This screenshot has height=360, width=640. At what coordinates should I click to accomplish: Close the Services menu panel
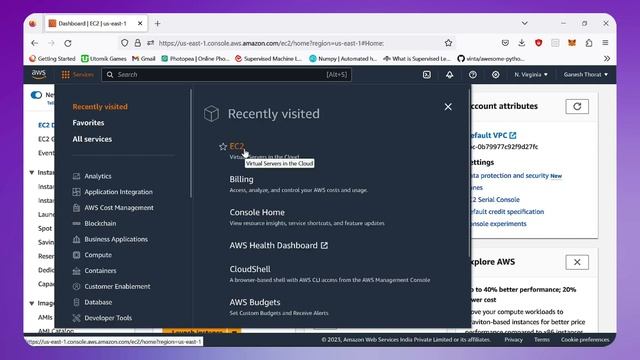pos(448,107)
